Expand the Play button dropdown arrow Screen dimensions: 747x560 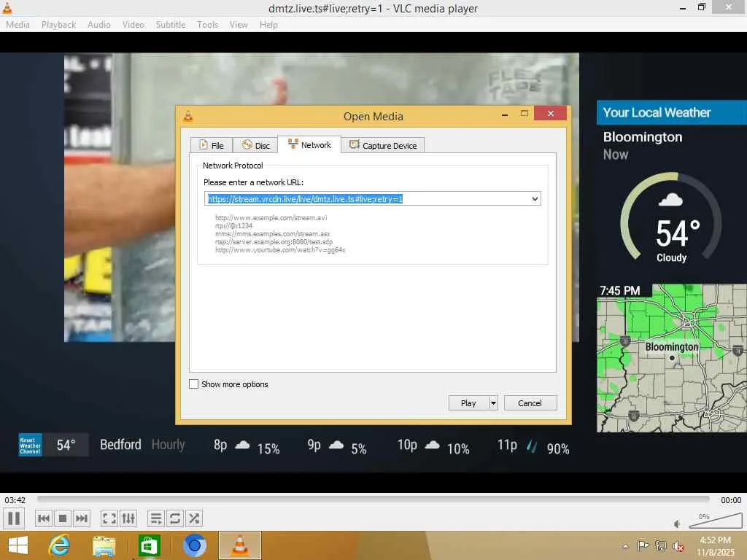(493, 402)
